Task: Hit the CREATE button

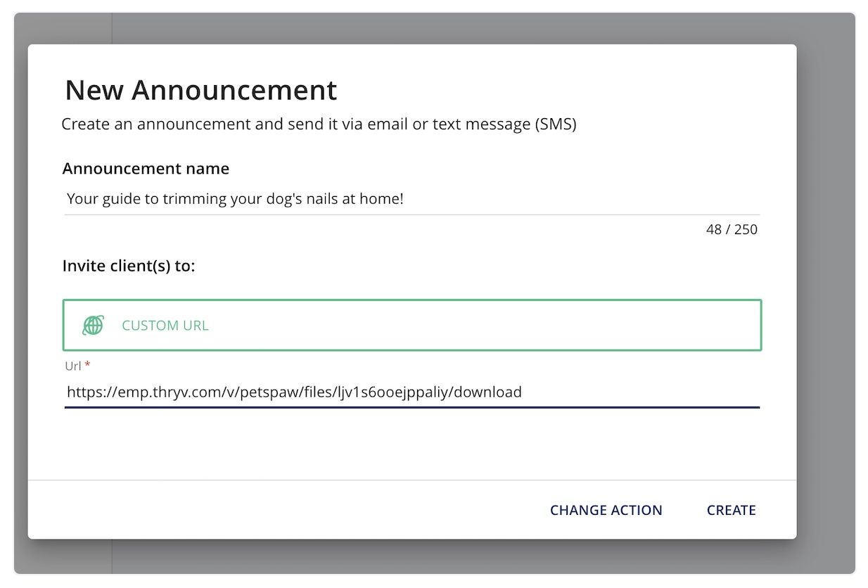Action: [732, 510]
